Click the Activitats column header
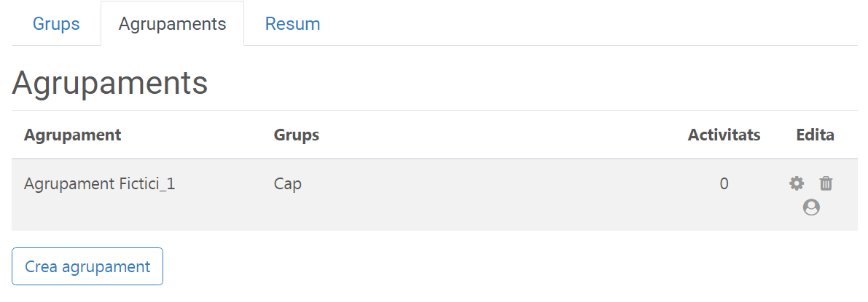This screenshot has height=302, width=868. [x=724, y=135]
